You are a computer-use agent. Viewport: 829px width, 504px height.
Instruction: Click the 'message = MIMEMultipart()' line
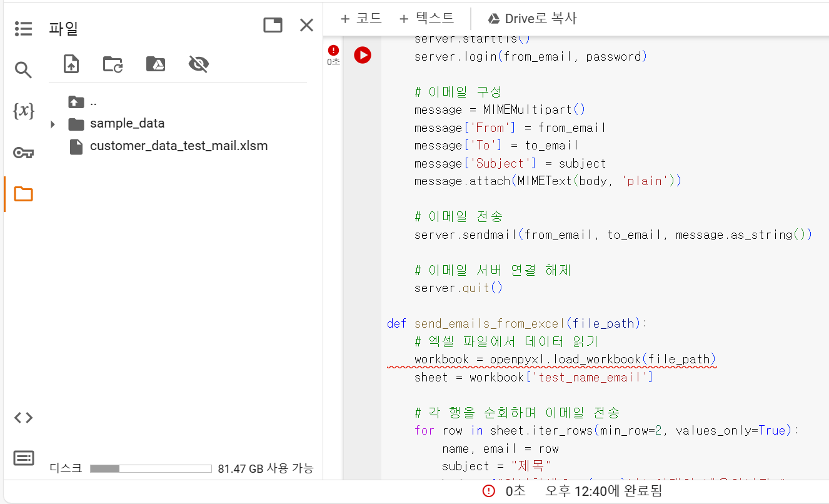coord(500,110)
